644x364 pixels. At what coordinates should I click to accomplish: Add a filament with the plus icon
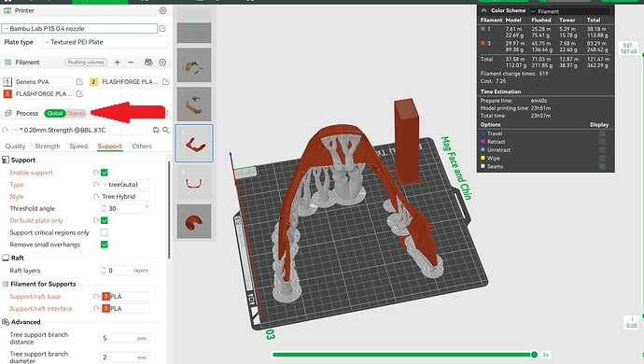click(118, 63)
